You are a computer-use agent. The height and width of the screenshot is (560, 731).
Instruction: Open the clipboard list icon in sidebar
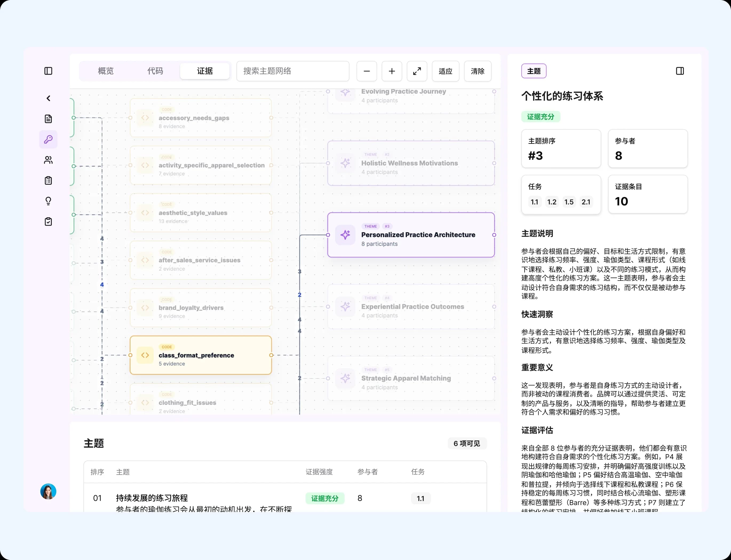coord(48,181)
